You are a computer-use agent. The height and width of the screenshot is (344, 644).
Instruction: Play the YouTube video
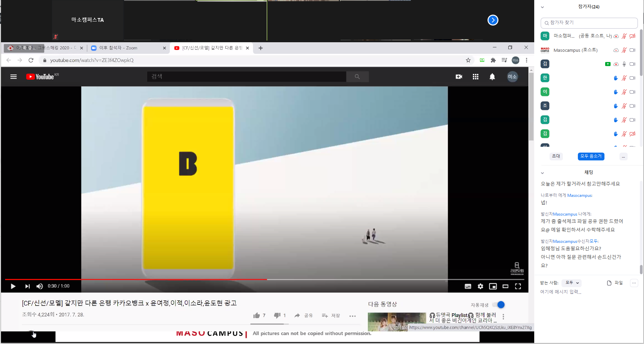13,286
